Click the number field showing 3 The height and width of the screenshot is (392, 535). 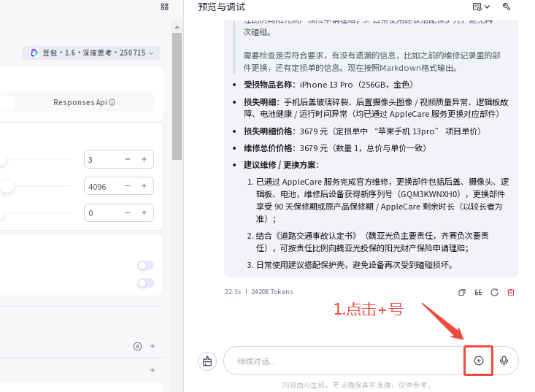pos(119,159)
